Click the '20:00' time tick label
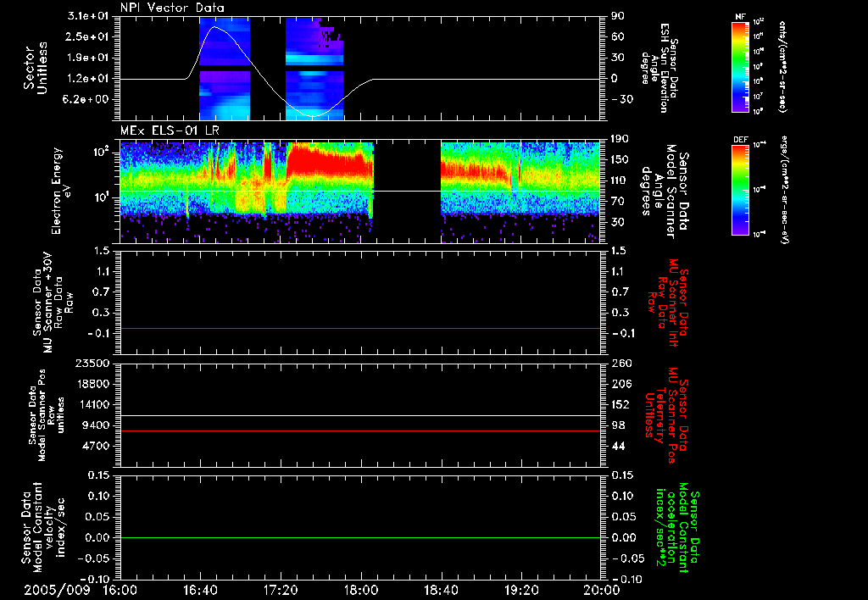 [x=602, y=590]
